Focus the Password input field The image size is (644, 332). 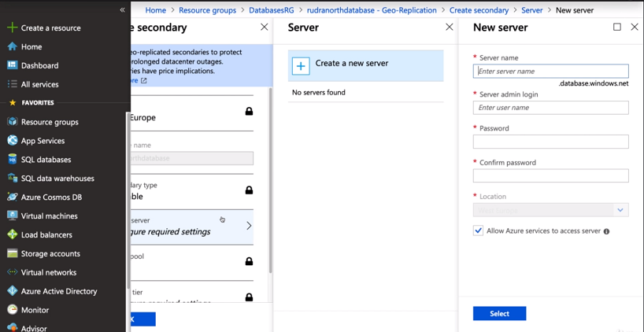click(551, 142)
